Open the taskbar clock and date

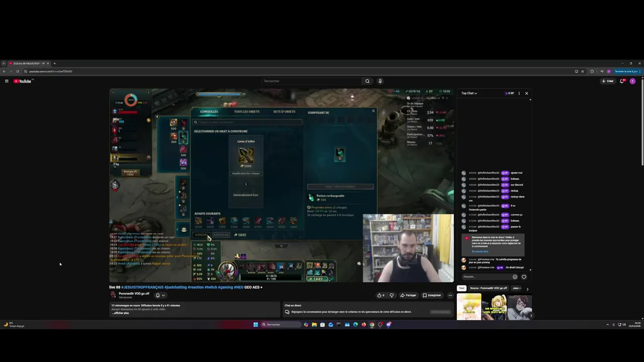(x=635, y=324)
